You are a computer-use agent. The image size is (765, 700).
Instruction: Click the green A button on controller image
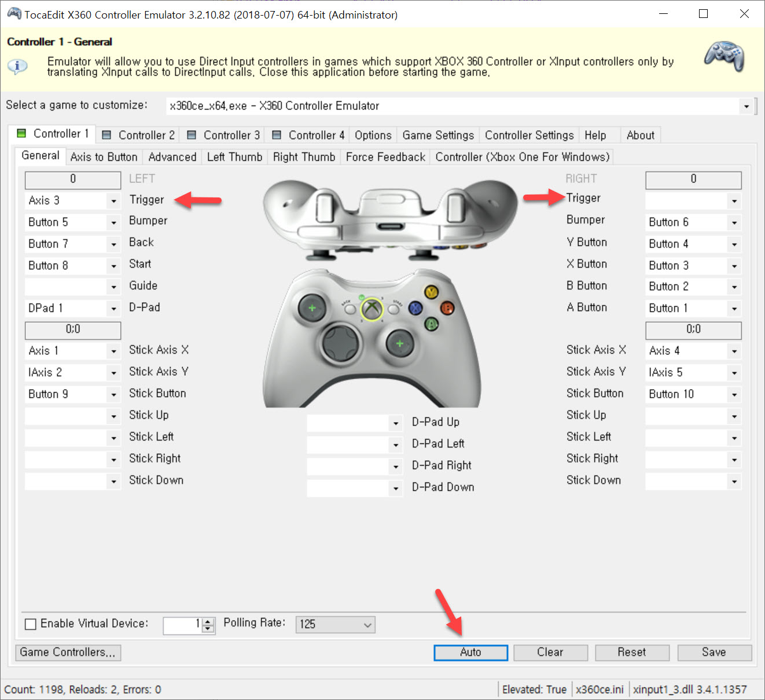[431, 324]
